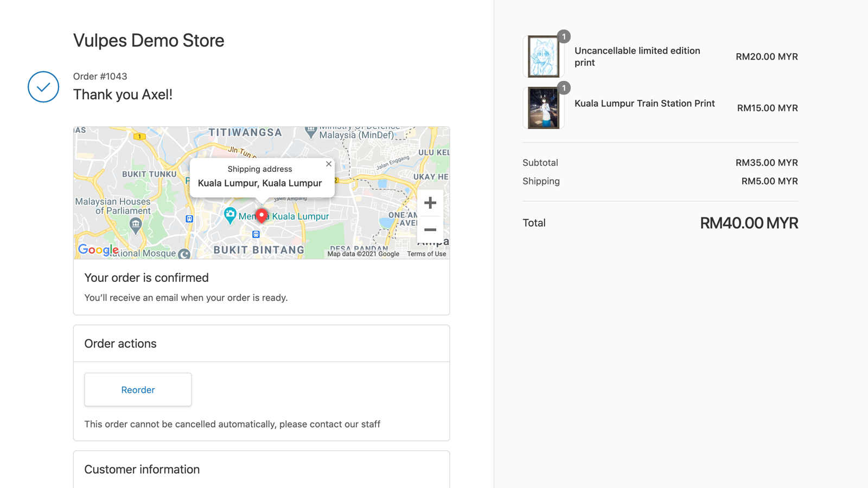Click the Google logo on the map
The image size is (868, 488).
98,250
